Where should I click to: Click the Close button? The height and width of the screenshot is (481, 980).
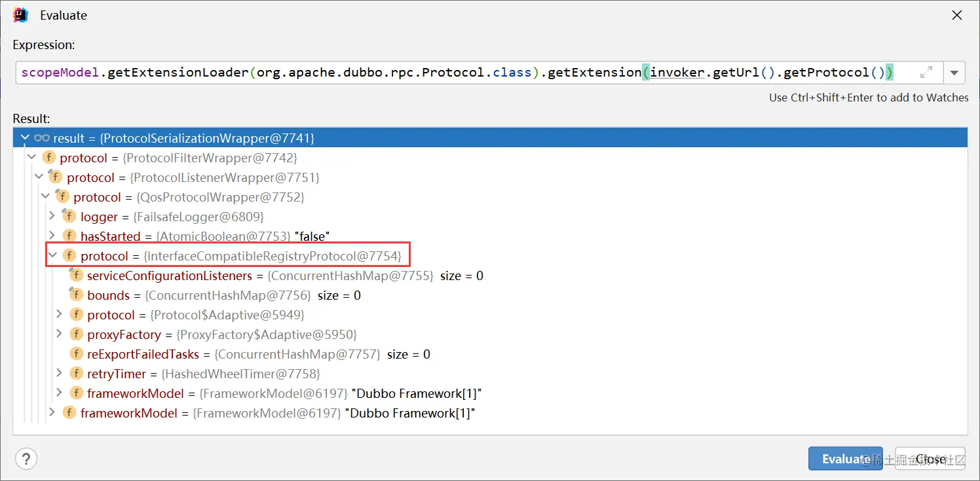pyautogui.click(x=930, y=459)
